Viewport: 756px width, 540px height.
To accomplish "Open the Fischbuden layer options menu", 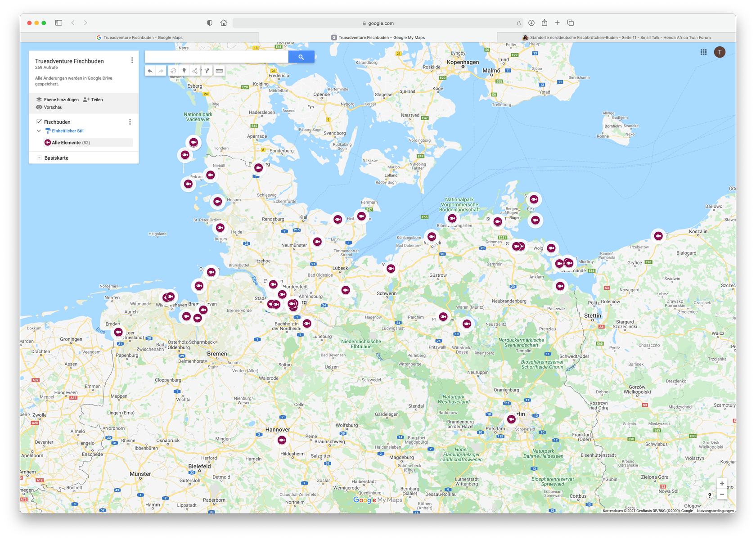I will point(130,122).
